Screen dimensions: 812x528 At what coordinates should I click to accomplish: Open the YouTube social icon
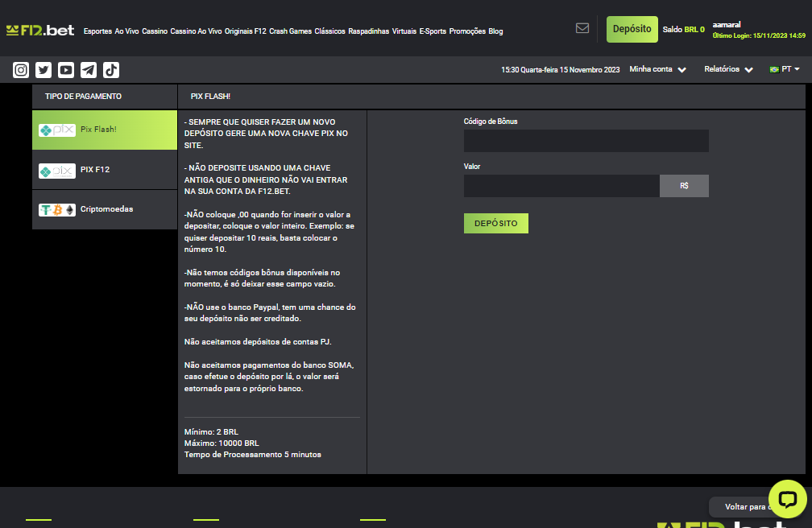66,70
